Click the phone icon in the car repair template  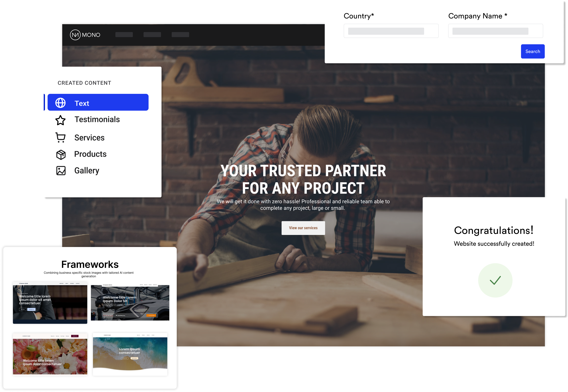pyautogui.click(x=104, y=315)
